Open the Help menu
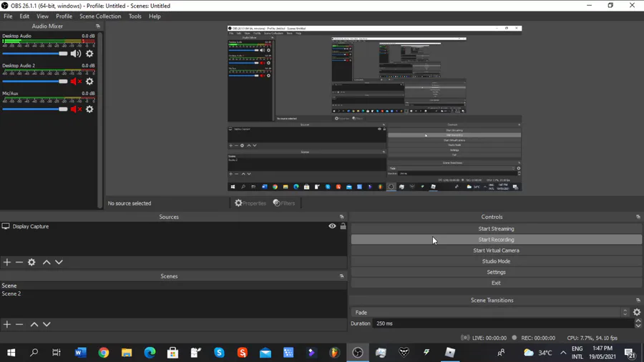644x362 pixels. coord(155,16)
